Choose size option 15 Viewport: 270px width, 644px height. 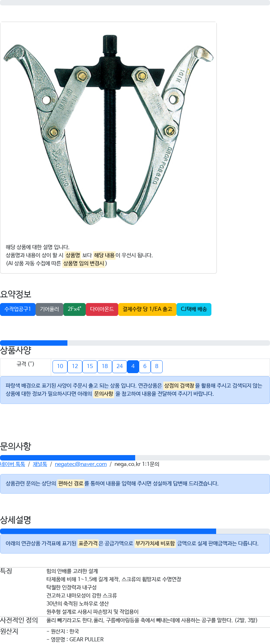point(90,366)
